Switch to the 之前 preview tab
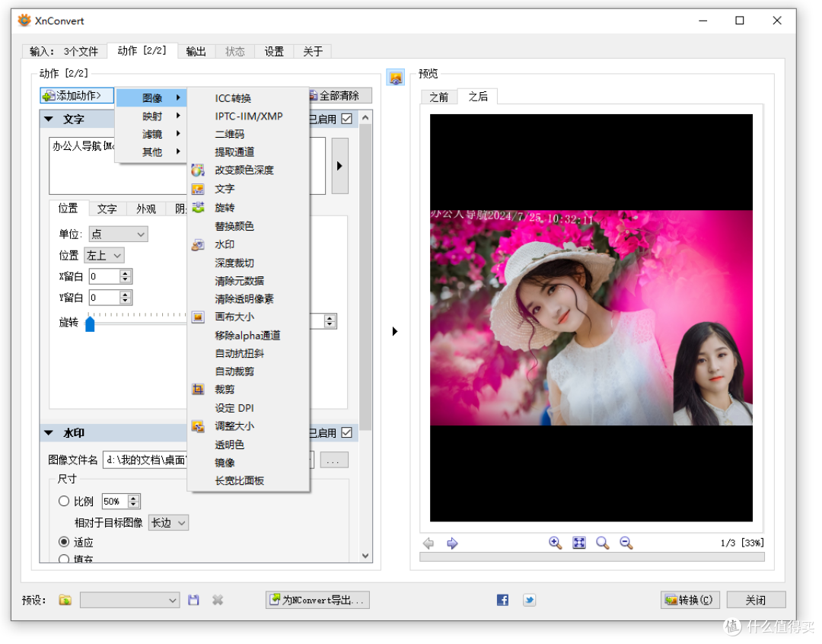 click(439, 97)
